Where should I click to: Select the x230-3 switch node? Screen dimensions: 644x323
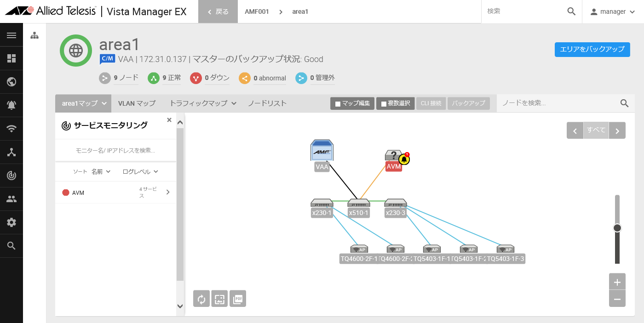396,203
